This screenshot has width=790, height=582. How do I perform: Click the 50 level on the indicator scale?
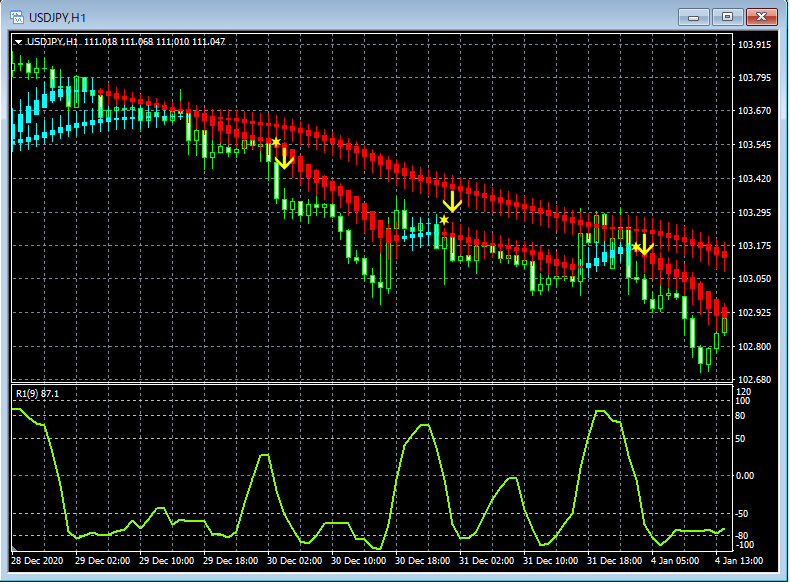740,439
